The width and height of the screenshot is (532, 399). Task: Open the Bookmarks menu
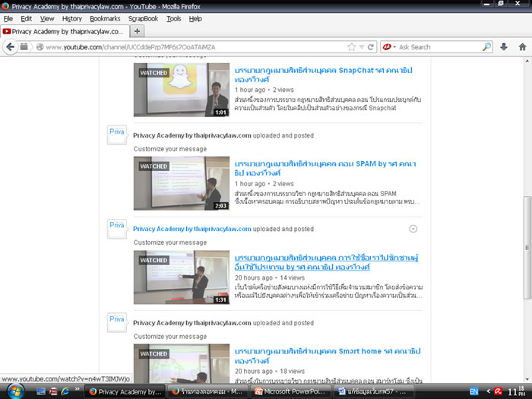click(105, 19)
